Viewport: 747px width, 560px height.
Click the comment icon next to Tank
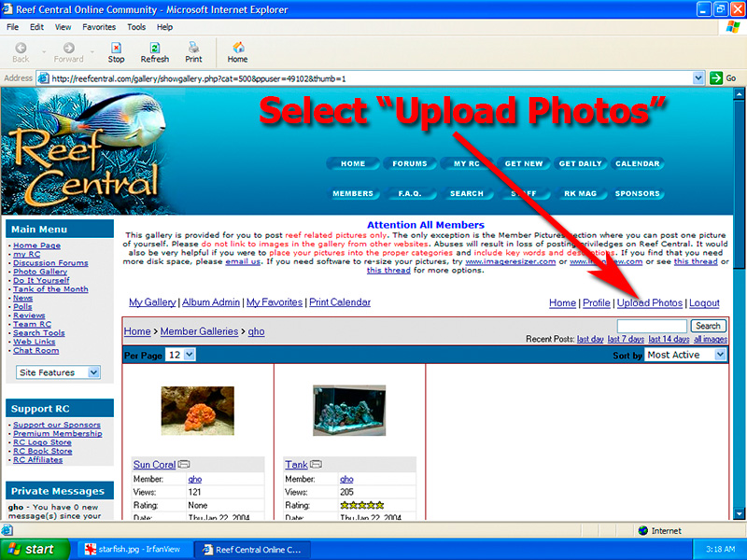tap(316, 464)
